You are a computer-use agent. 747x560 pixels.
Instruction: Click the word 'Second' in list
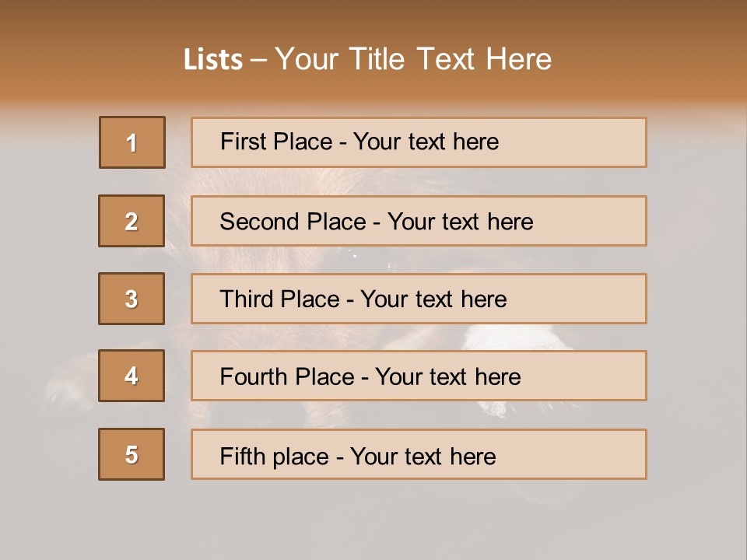click(x=259, y=222)
